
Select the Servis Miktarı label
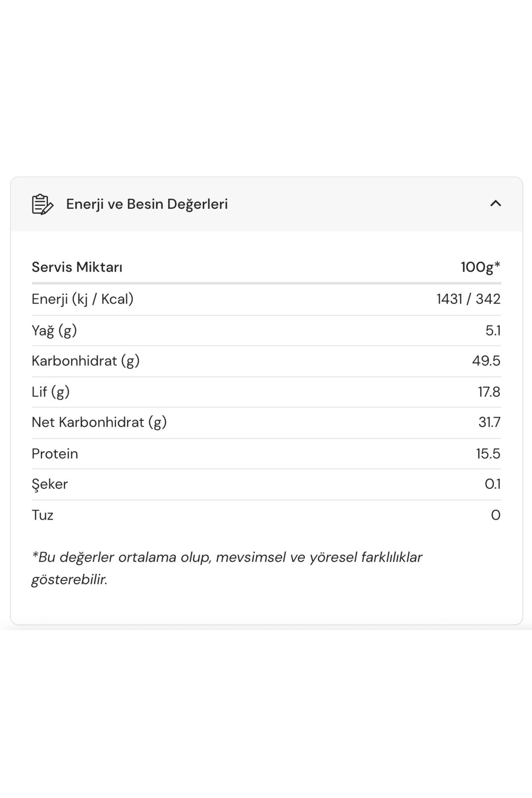(77, 267)
